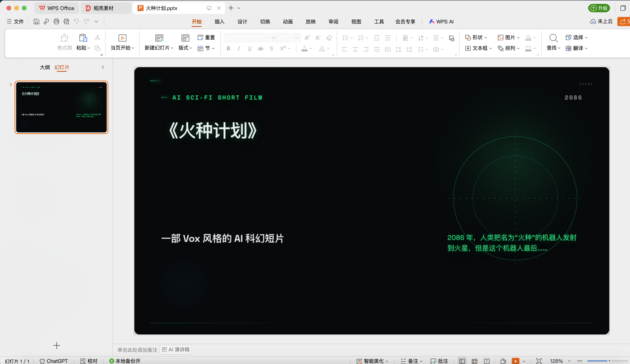Screen dimensions: 630x364
Task: Open the File (文件) menu
Action: click(x=15, y=22)
